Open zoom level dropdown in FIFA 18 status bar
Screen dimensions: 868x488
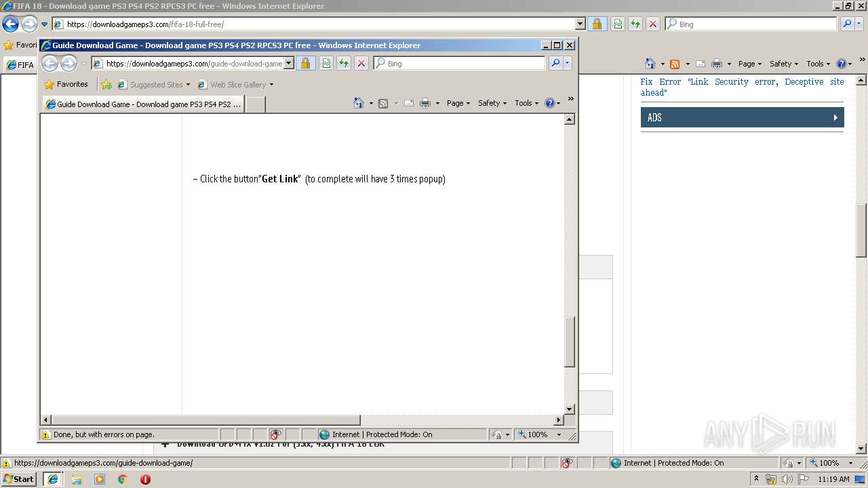tap(851, 464)
